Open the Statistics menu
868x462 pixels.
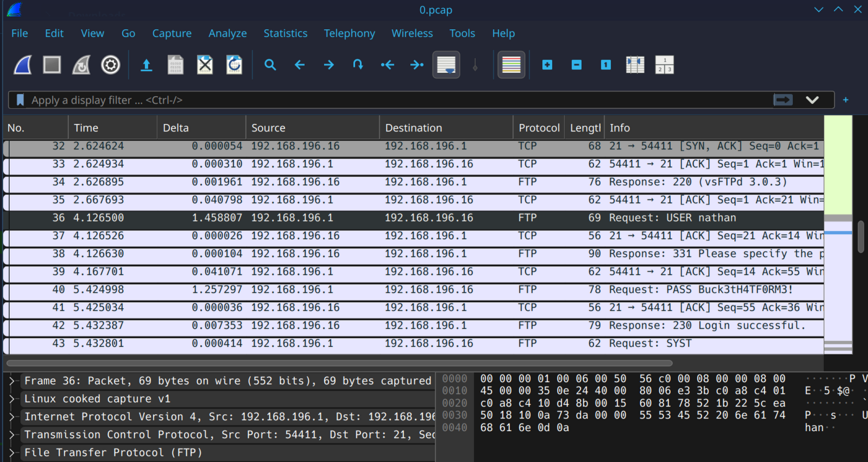[x=285, y=33]
